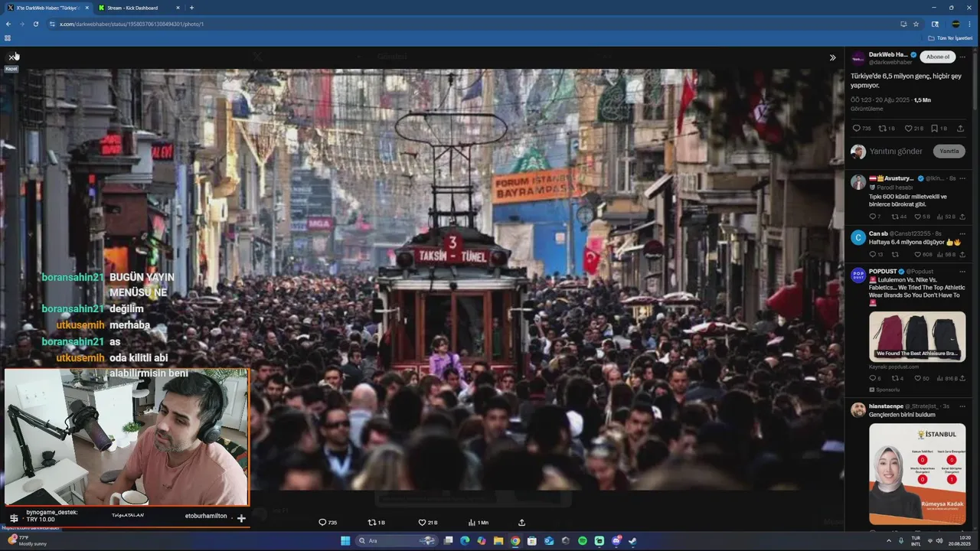Open Steam from the taskbar

pyautogui.click(x=632, y=540)
